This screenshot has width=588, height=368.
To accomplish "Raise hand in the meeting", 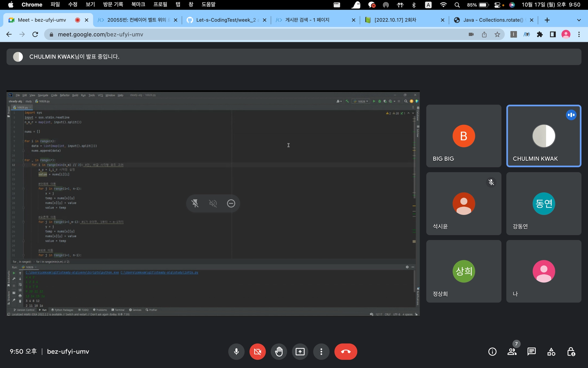I will 279,351.
